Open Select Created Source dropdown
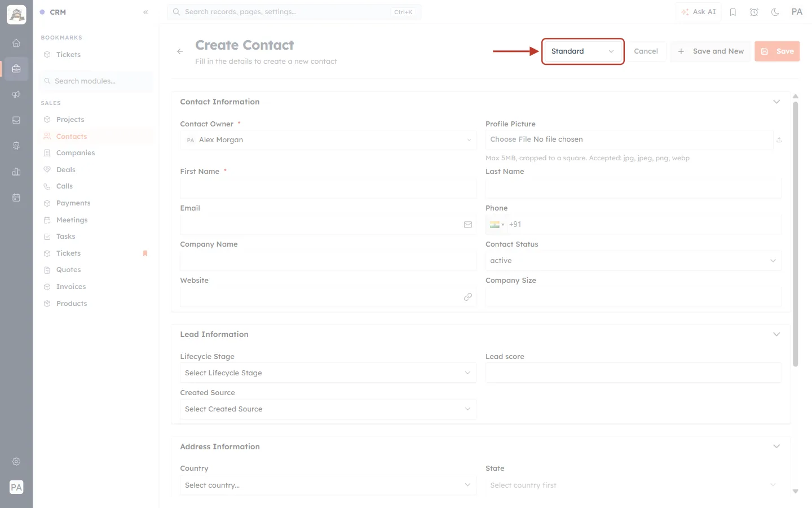This screenshot has height=508, width=812. coord(328,409)
